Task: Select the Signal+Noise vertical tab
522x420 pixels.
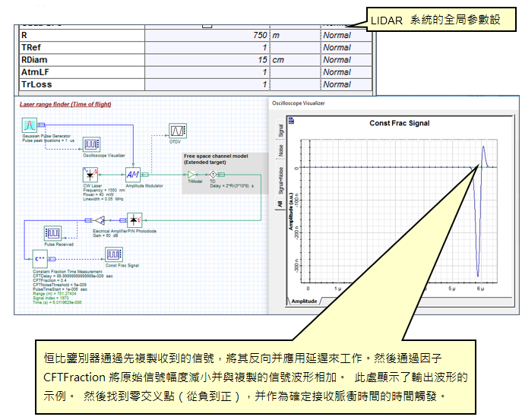Action: click(280, 180)
